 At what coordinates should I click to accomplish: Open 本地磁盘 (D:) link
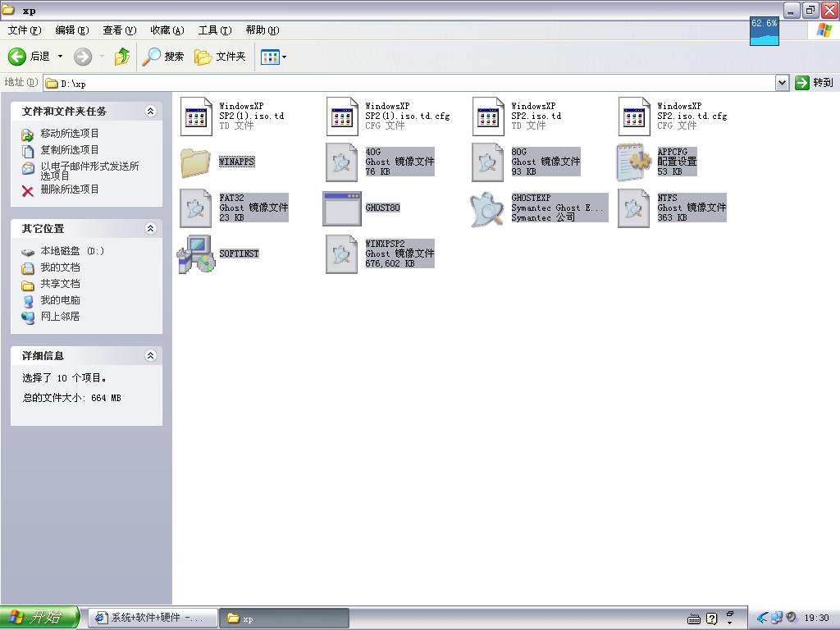[x=72, y=251]
